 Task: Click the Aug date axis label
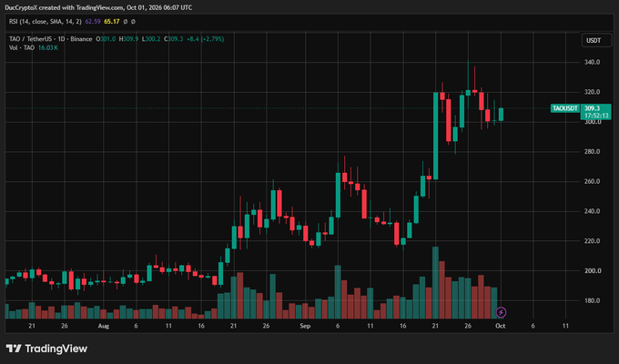[x=104, y=326]
